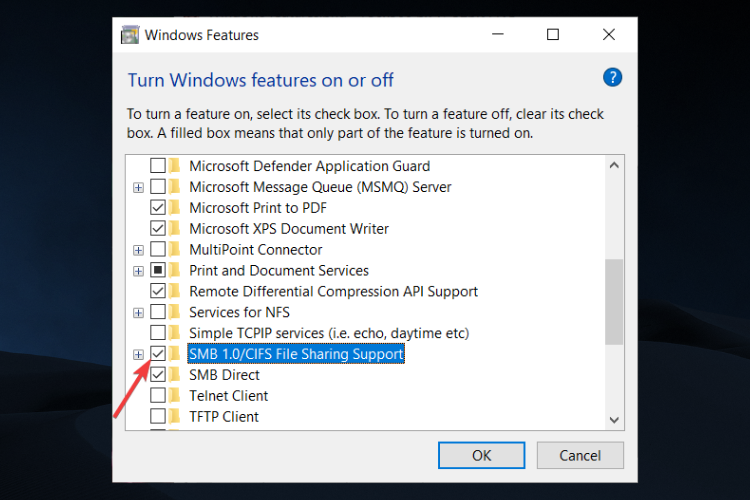Viewport: 750px width, 500px height.
Task: Click folder icon beside MultiPoint Connector
Action: point(175,249)
